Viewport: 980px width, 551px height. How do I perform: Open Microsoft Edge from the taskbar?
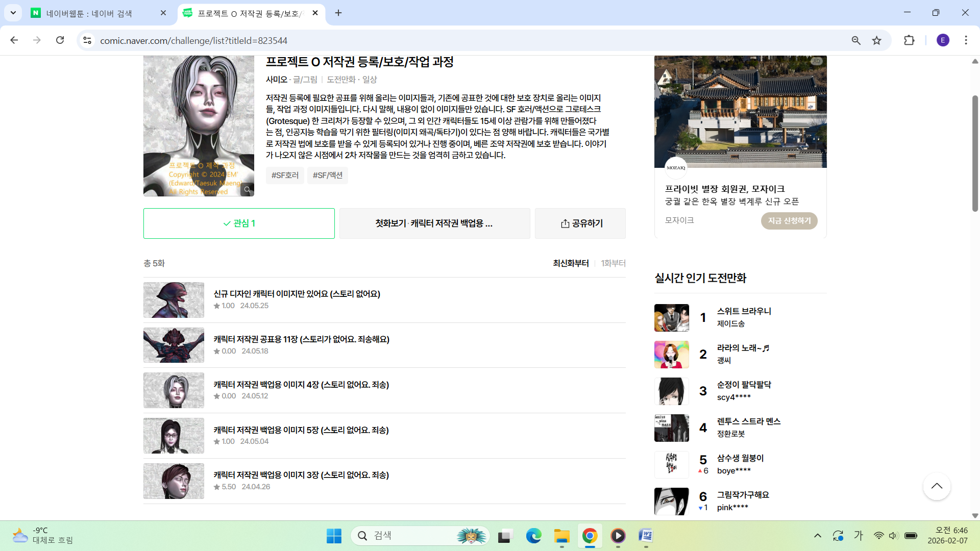(x=533, y=536)
